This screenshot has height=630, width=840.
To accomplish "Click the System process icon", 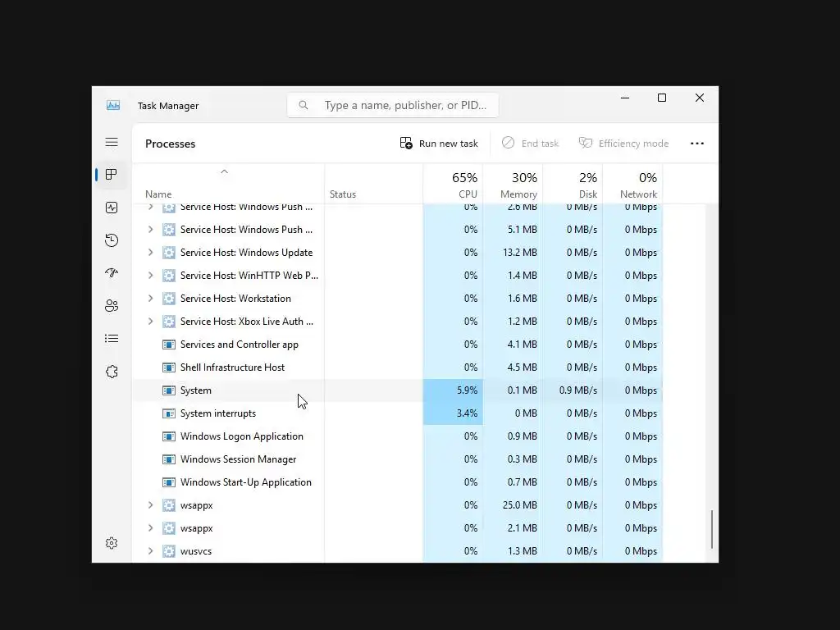I will pos(169,390).
